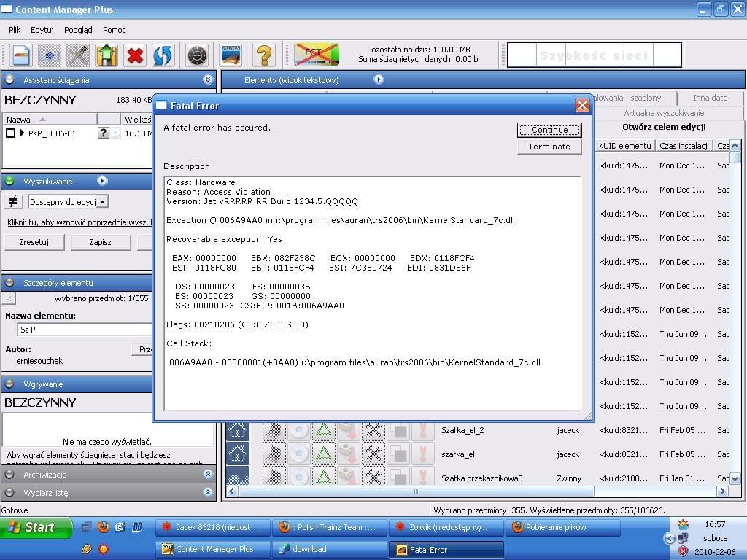Click overlapping squares icon in Szafka_el_2 row
The image size is (747, 560).
pyautogui.click(x=398, y=430)
